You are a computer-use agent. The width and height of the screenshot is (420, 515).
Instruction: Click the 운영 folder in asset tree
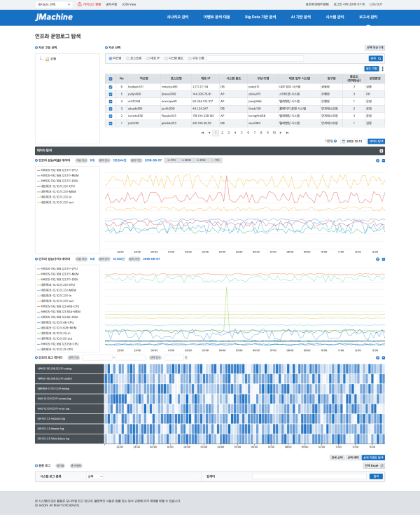point(53,59)
